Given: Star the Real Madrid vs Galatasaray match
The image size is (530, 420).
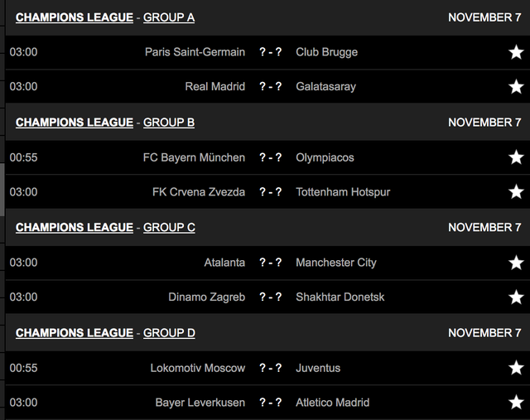Looking at the screenshot, I should [516, 87].
